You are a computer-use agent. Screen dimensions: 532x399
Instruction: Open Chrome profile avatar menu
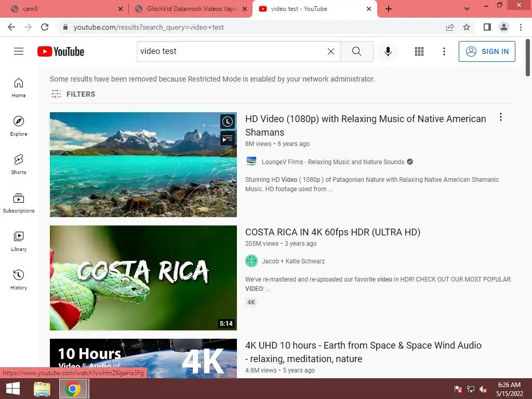(504, 27)
